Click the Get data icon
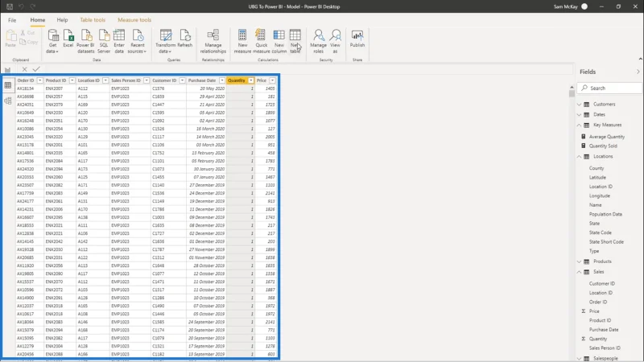The image size is (644, 362). point(52,41)
